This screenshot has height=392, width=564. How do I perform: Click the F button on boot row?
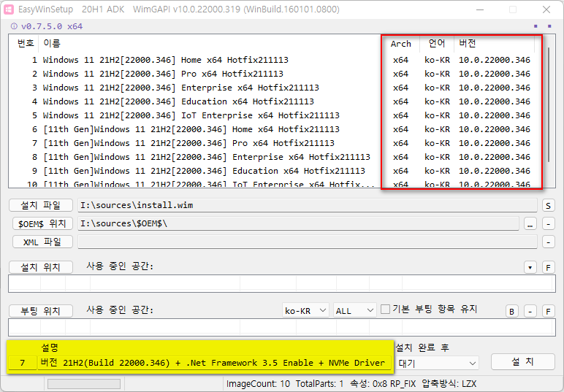coord(548,311)
